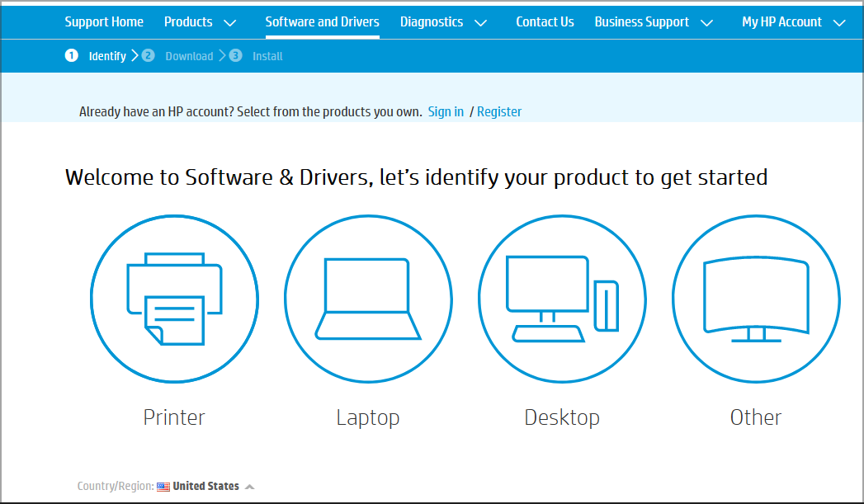Open Contact Us page

pos(545,22)
